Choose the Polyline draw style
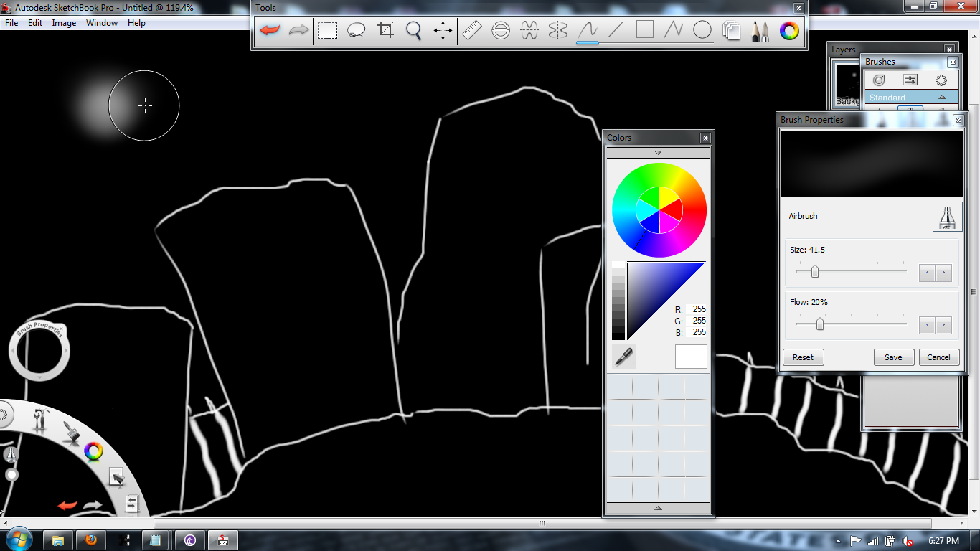 (674, 30)
